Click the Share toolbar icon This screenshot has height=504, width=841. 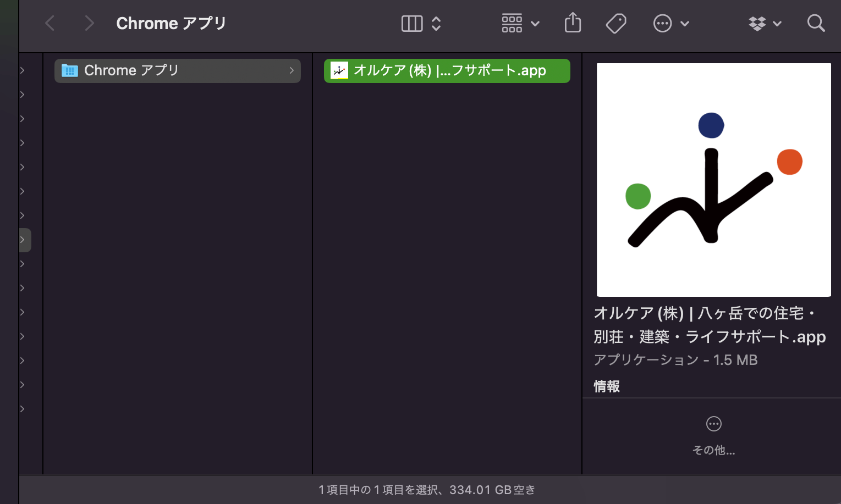pyautogui.click(x=573, y=23)
